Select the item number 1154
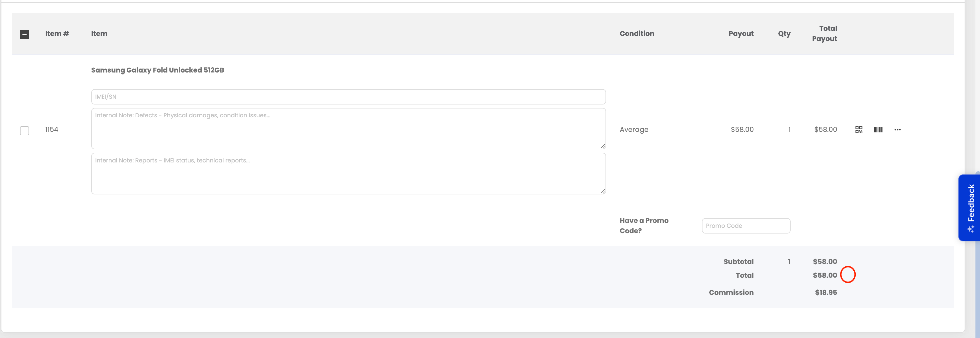The width and height of the screenshot is (980, 338). click(52, 129)
